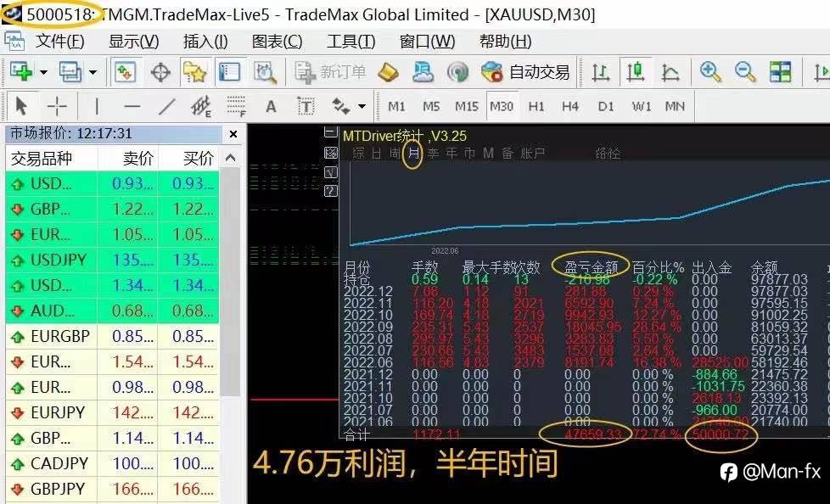Switch chart to bar chart type
The height and width of the screenshot is (504, 830).
(600, 72)
